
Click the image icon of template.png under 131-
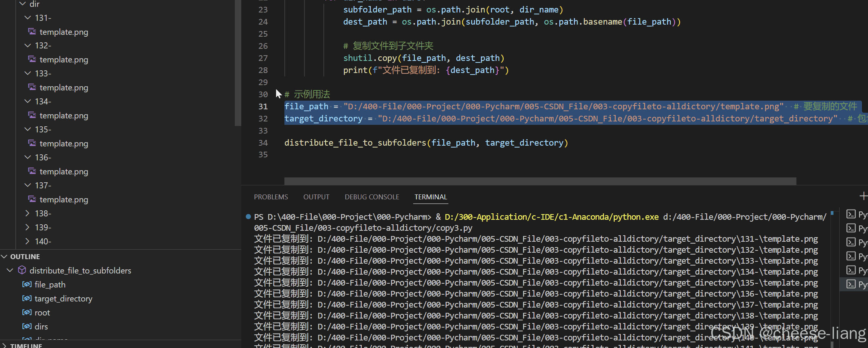coord(32,32)
